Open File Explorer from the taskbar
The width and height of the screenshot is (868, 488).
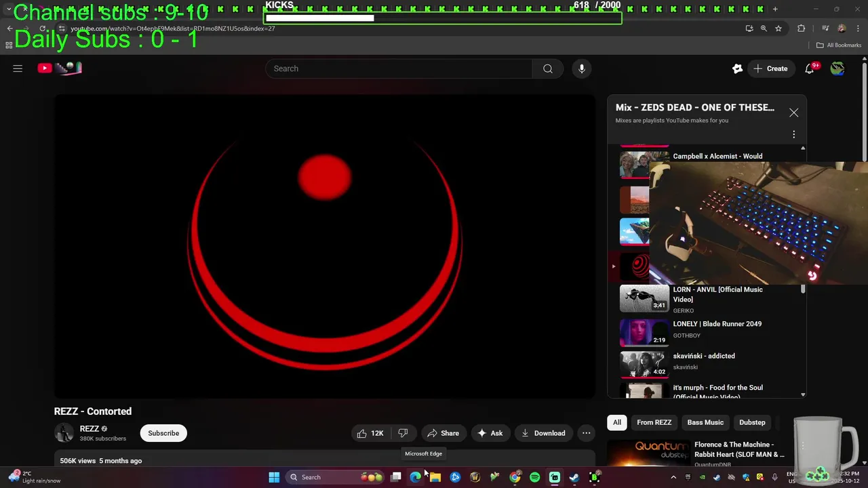tap(435, 477)
